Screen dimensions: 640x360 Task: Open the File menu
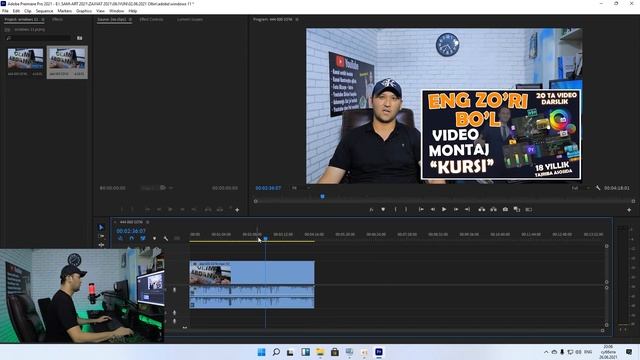coord(5,11)
